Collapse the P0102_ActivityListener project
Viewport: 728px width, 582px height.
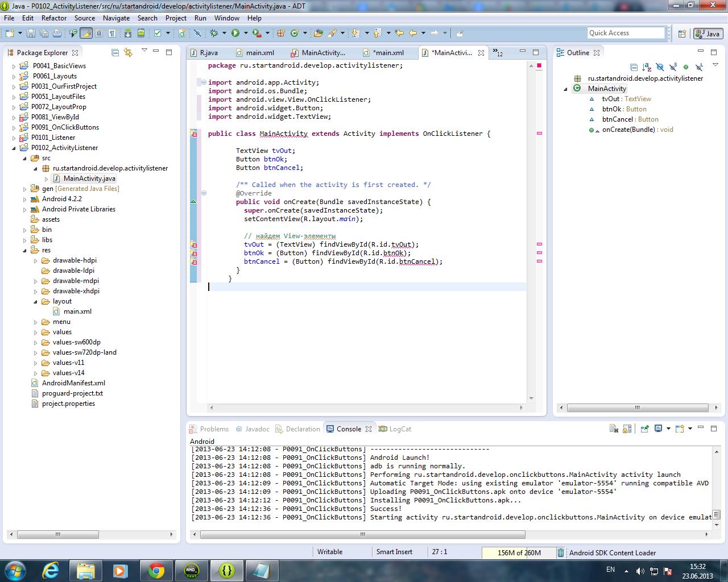[x=14, y=148]
